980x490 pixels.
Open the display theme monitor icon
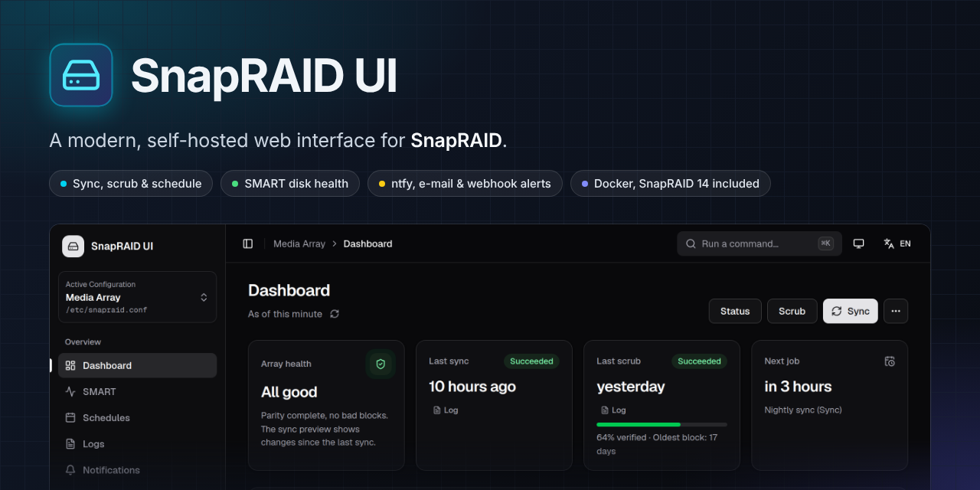click(x=859, y=243)
